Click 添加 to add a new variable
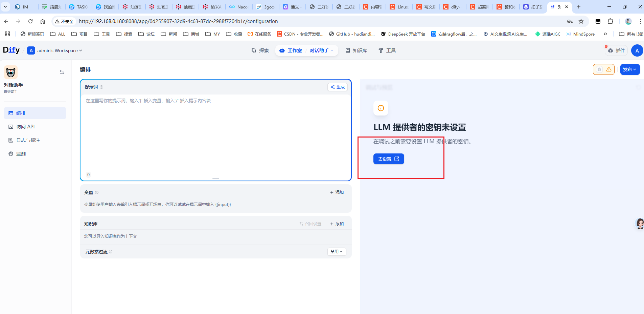 (337, 192)
